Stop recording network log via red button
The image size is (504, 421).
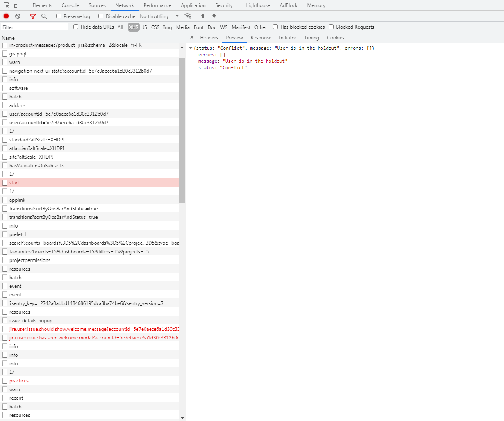6,16
